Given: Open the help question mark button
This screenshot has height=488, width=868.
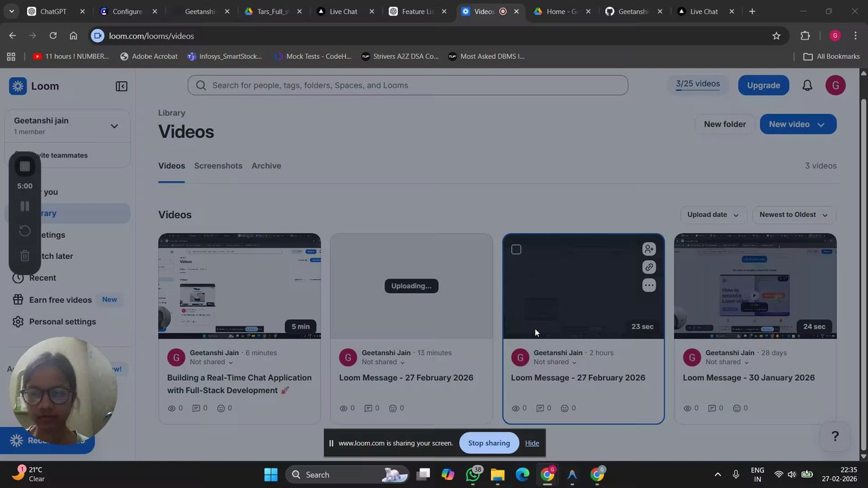Looking at the screenshot, I should (835, 436).
